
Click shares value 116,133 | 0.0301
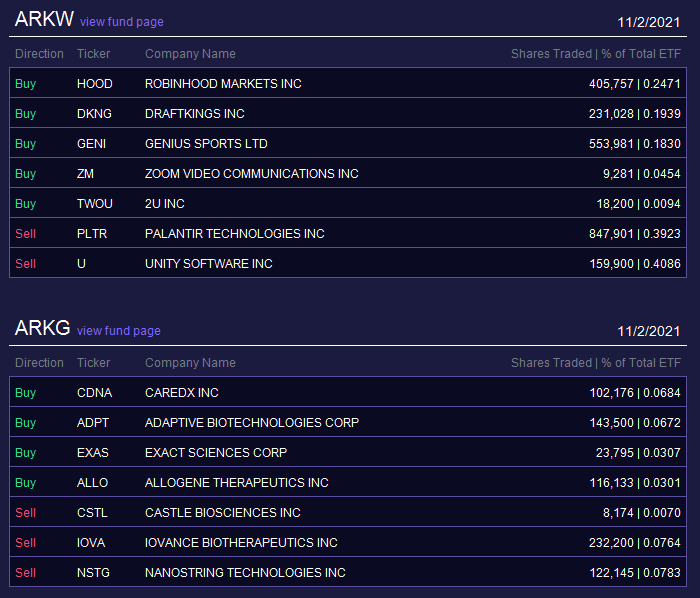pos(635,483)
